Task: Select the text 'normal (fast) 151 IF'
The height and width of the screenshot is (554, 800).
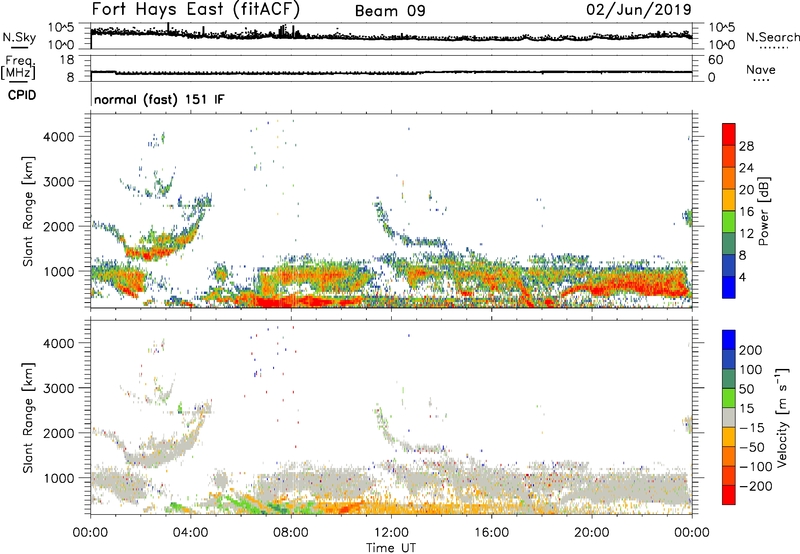Action: coord(159,99)
